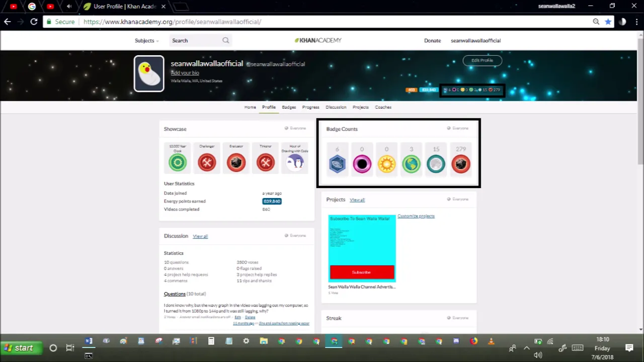Viewport: 644px width, 362px height.
Task: Click the bookmark star in the address bar
Action: tap(608, 22)
